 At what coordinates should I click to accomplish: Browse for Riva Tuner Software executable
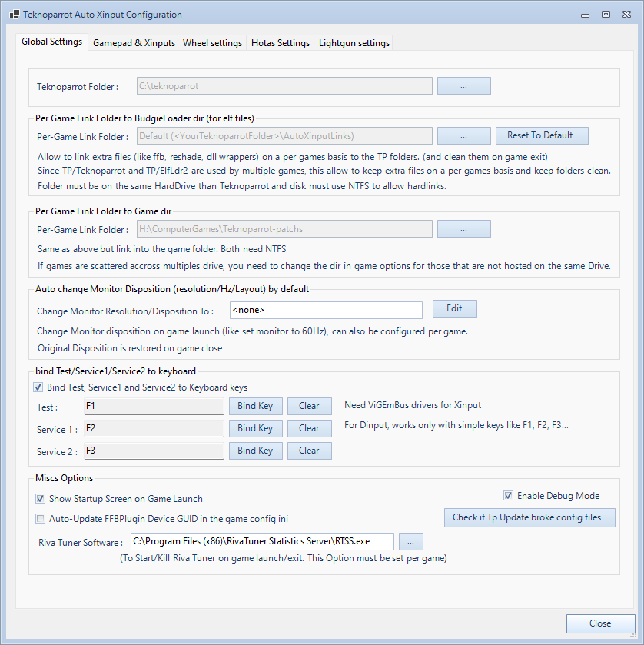click(411, 541)
